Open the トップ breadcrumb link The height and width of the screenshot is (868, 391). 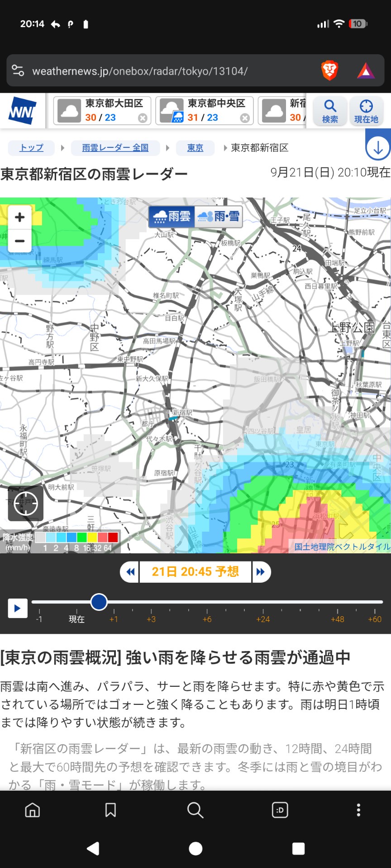[x=31, y=148]
